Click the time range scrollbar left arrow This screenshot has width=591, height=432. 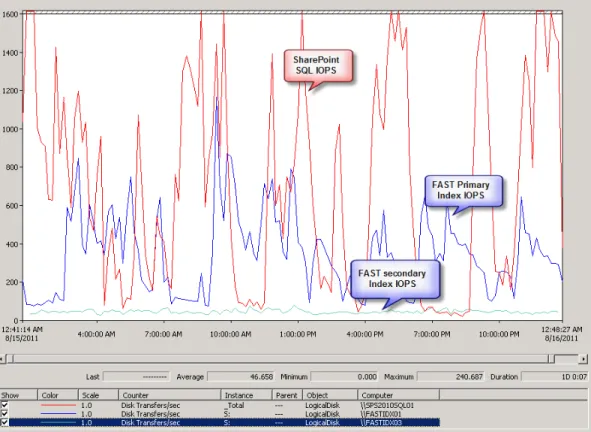[2, 359]
